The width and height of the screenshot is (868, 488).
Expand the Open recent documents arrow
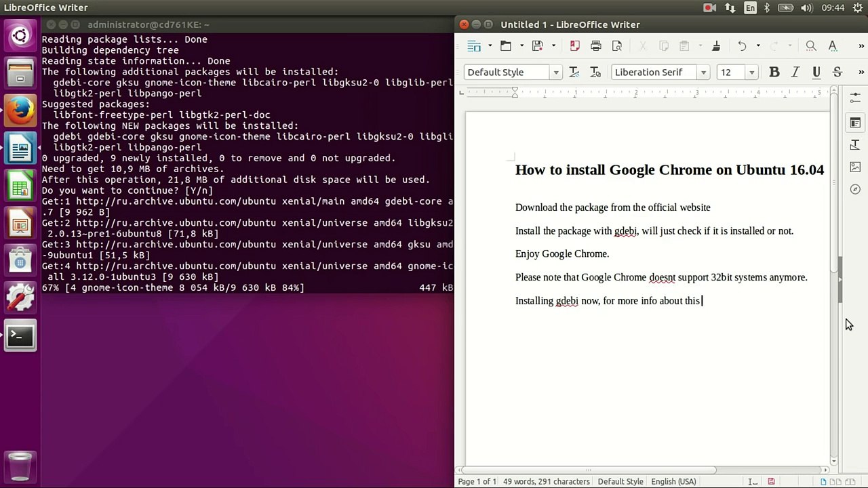coord(521,46)
